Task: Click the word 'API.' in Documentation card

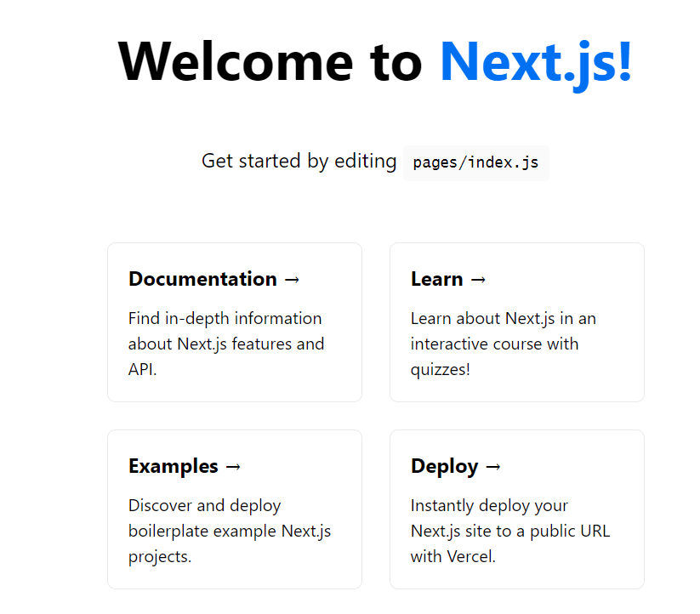Action: point(142,369)
